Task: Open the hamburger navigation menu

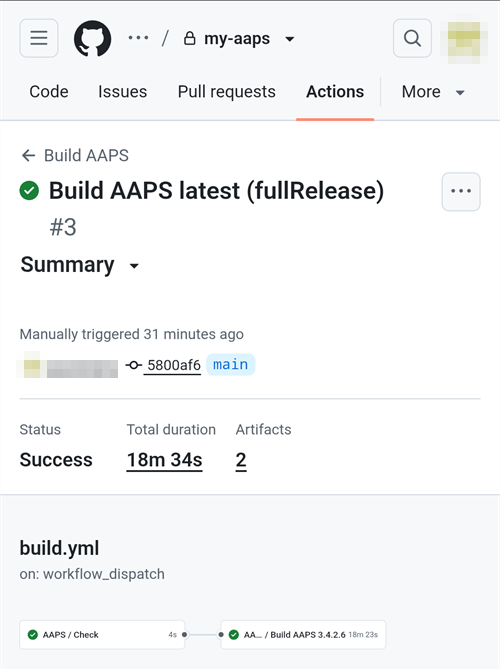Action: point(39,38)
